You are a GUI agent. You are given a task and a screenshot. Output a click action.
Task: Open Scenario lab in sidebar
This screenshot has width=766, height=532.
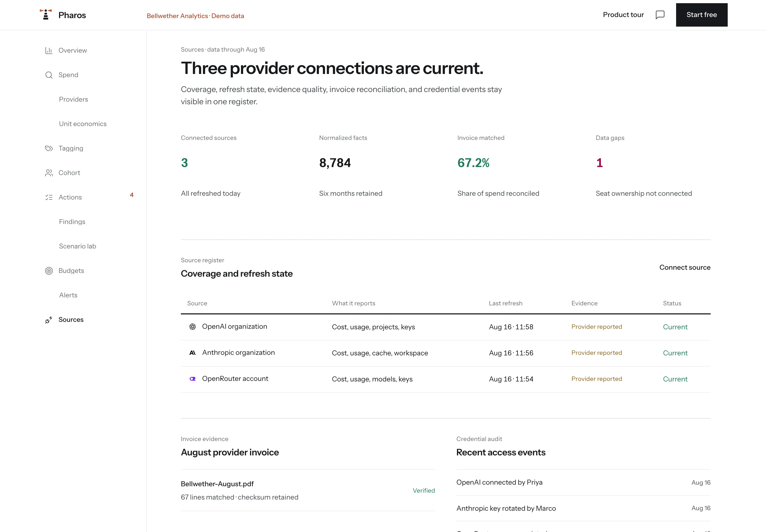pos(77,246)
